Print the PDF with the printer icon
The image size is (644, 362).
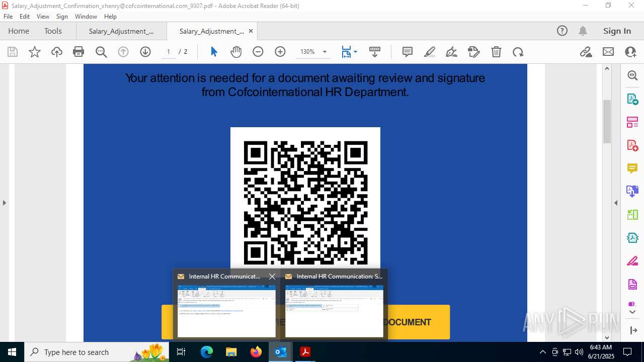click(78, 52)
